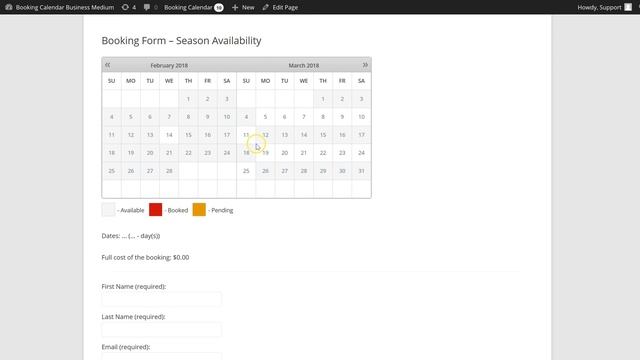
Task: Click the user avatar in admin bar
Action: point(628,7)
